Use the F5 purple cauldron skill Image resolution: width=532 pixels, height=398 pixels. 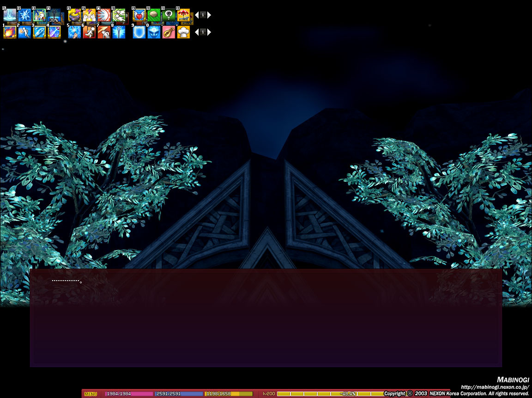pyautogui.click(x=74, y=15)
